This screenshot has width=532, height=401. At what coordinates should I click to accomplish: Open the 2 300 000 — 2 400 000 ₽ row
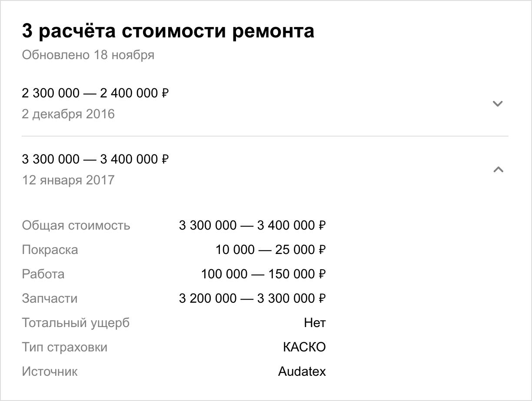[265, 104]
